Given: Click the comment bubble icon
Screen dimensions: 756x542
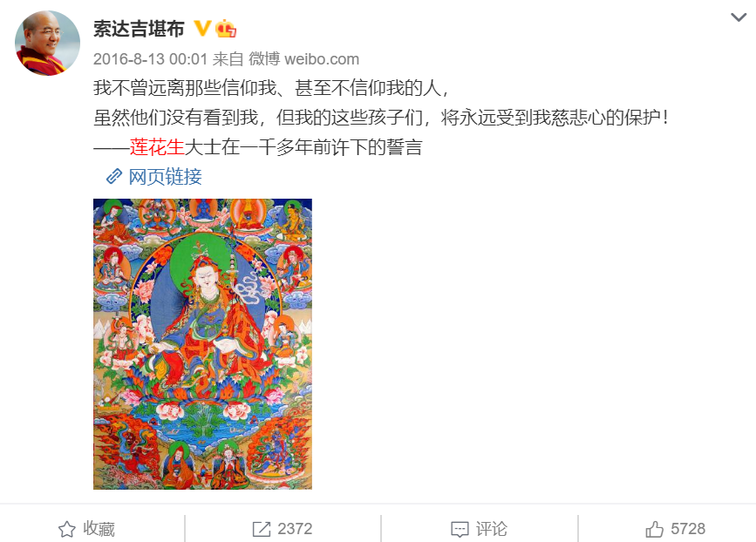Looking at the screenshot, I should [460, 529].
